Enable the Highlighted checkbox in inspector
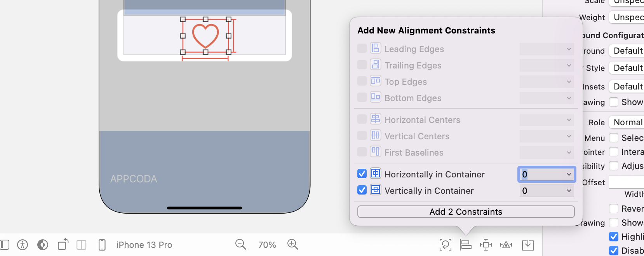Screen dimensions: 644x256 click(614, 237)
